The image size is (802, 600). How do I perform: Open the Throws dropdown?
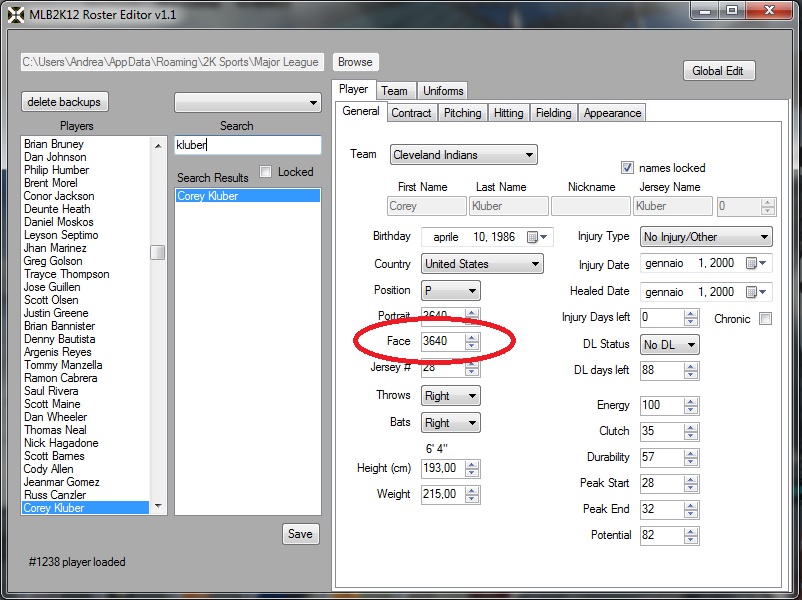[451, 396]
